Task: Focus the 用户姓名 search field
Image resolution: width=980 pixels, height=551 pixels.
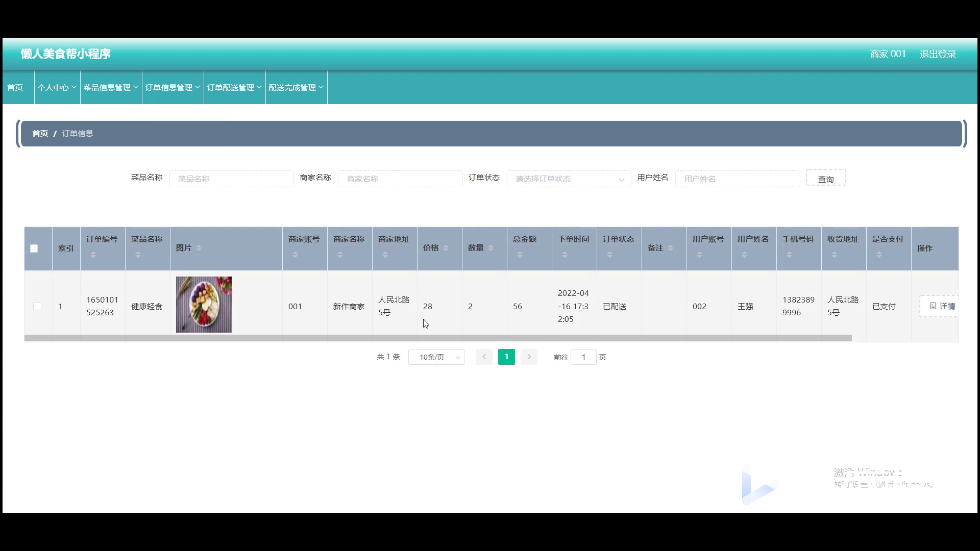Action: tap(738, 179)
